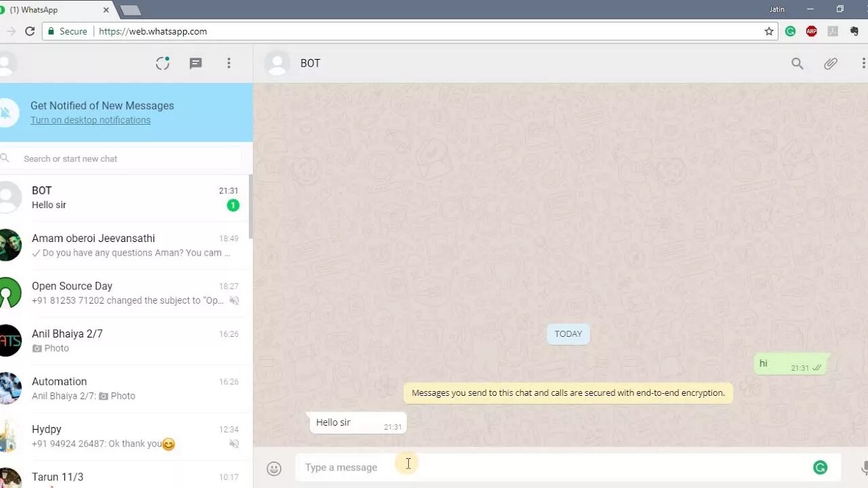
Task: Open the Adblock Plus extension
Action: click(812, 31)
